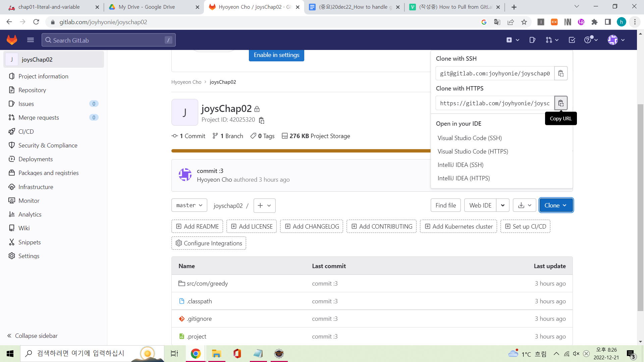
Task: Open Chrome from the taskbar
Action: (x=196, y=354)
